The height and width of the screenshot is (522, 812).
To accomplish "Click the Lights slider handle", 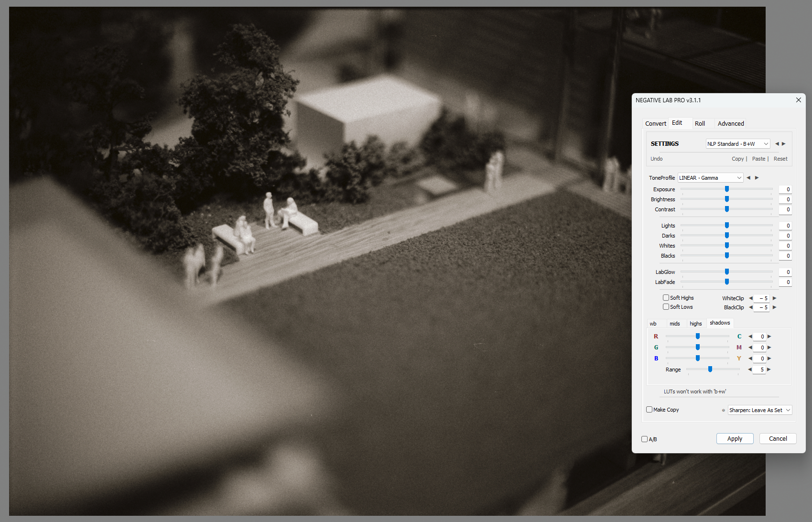I will point(727,226).
